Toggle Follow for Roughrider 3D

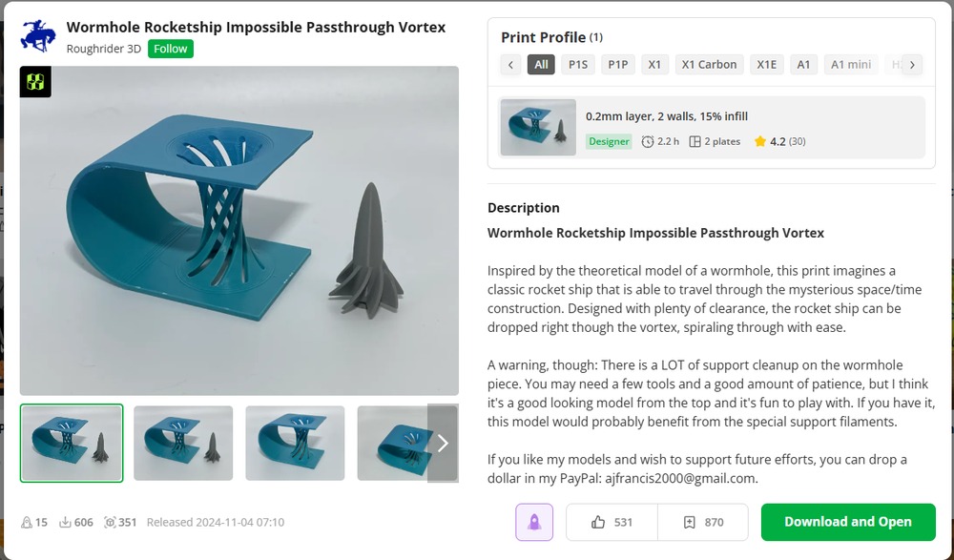click(171, 49)
